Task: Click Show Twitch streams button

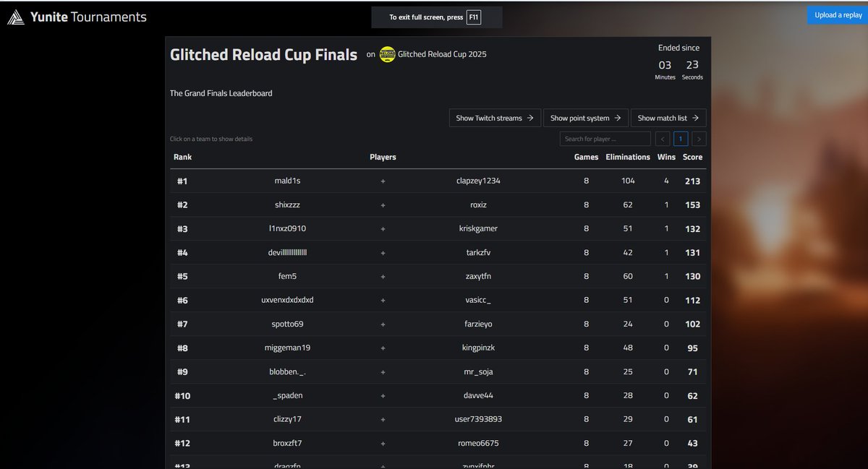Action: 495,118
